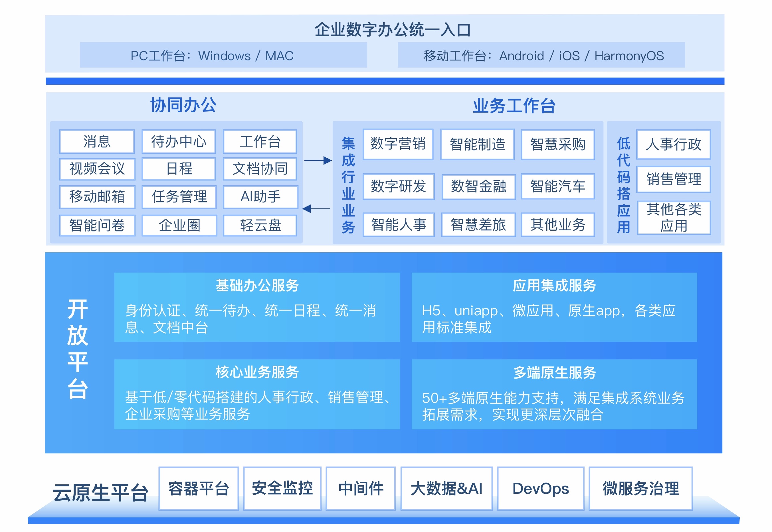This screenshot has width=772, height=532.
Task: Select the 销售管理 box
Action: pyautogui.click(x=674, y=179)
